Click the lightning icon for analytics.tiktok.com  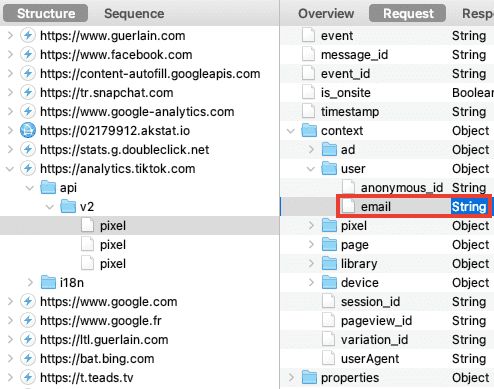click(x=28, y=168)
